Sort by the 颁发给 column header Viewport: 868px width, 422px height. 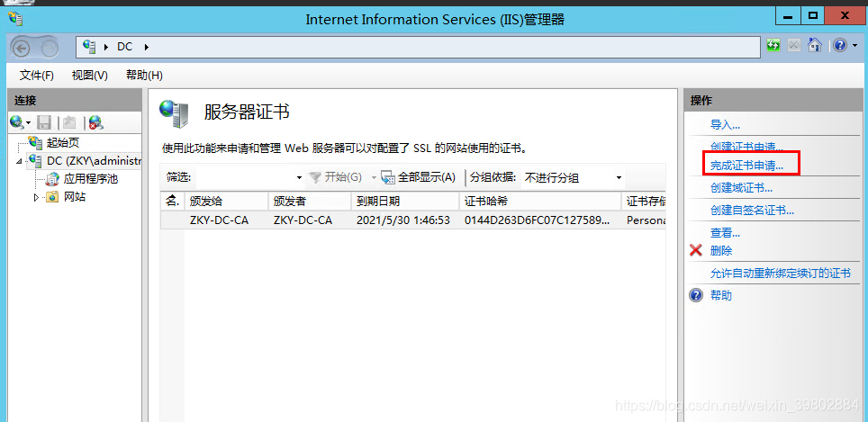(x=226, y=201)
